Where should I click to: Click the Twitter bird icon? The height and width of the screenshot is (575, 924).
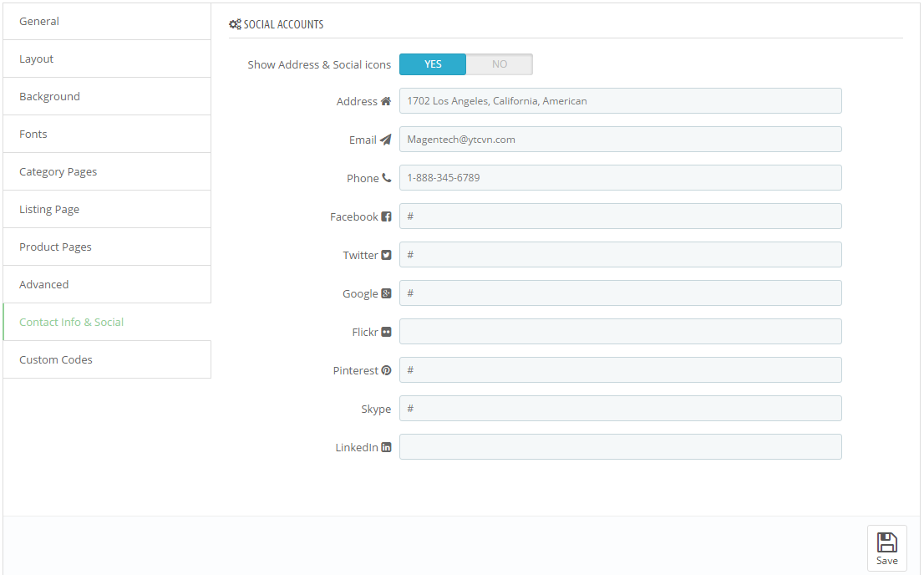coord(386,255)
